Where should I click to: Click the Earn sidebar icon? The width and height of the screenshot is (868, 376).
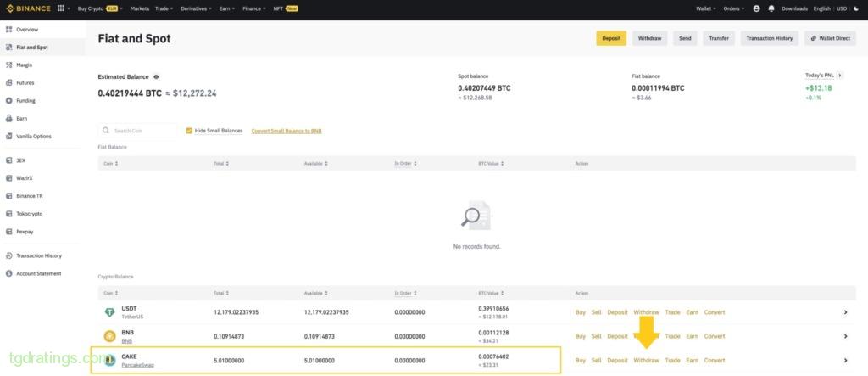pos(8,118)
